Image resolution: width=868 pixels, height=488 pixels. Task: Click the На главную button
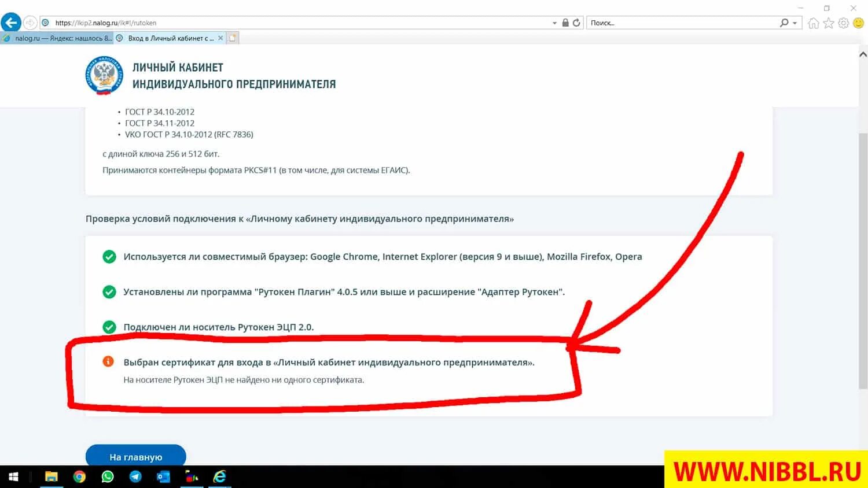[136, 457]
